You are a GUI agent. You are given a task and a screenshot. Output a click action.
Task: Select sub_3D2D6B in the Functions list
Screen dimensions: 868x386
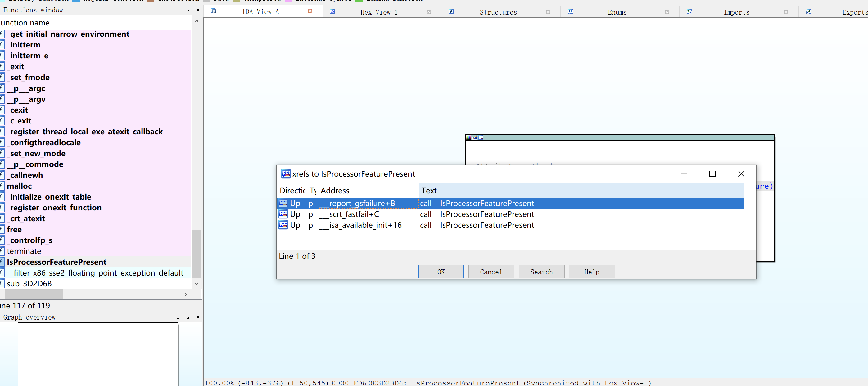click(x=96, y=284)
